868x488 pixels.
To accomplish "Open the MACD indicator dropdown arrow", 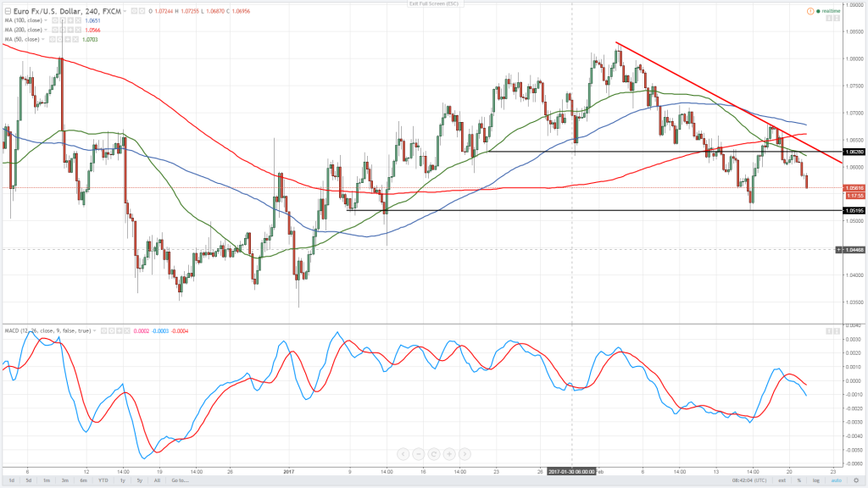I will point(95,331).
